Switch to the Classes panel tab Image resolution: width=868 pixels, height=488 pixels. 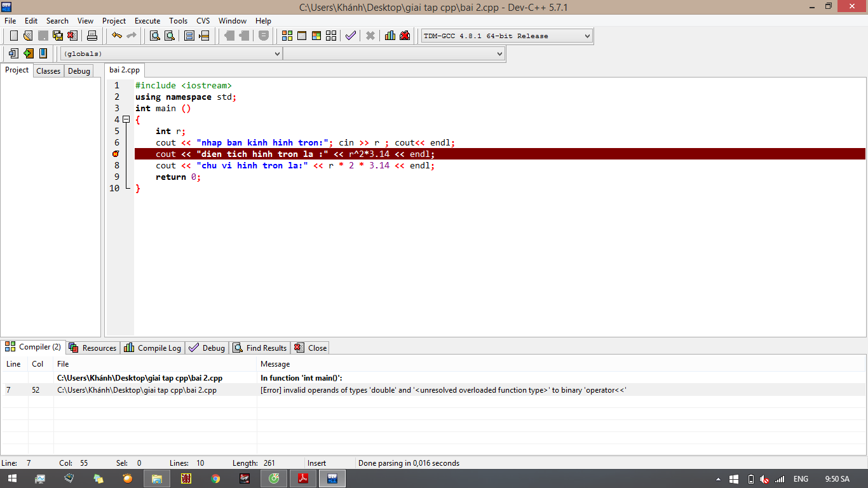48,71
